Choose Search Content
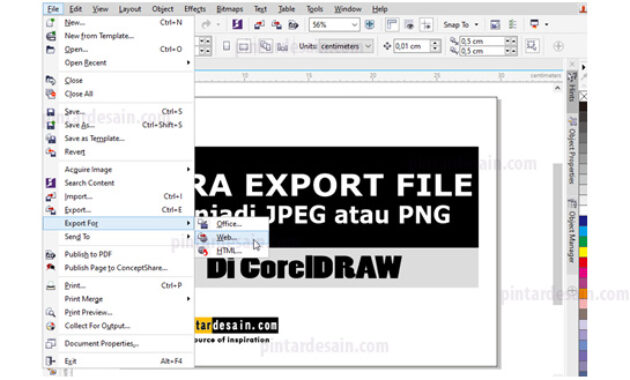630x380 pixels. [x=119, y=183]
